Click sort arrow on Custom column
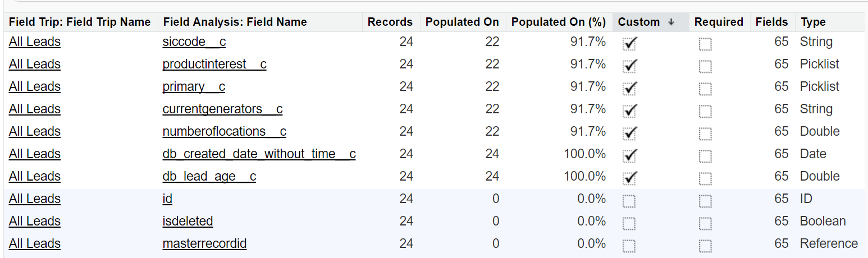This screenshot has height=258, width=868. pyautogui.click(x=671, y=22)
